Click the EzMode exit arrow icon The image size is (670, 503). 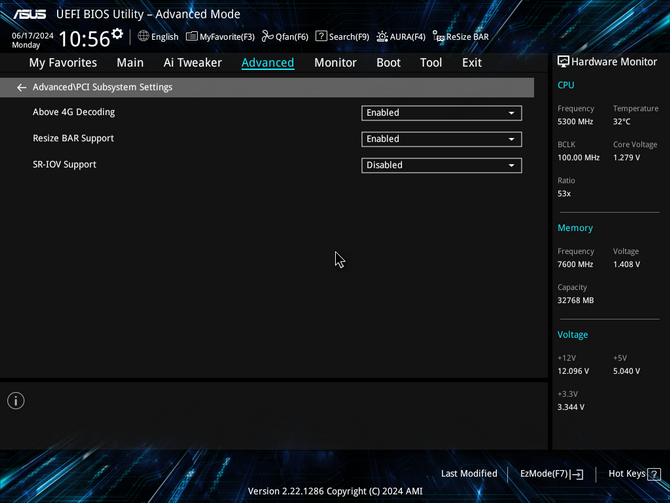click(x=577, y=474)
